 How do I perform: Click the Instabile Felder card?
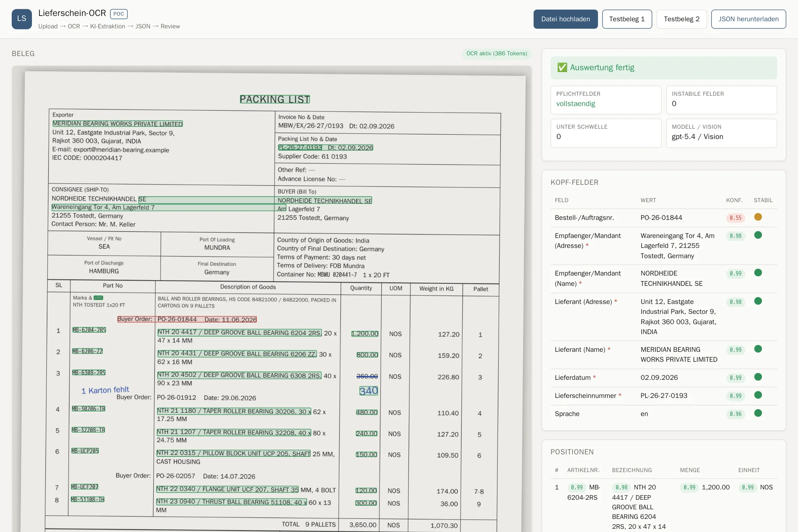tap(721, 100)
